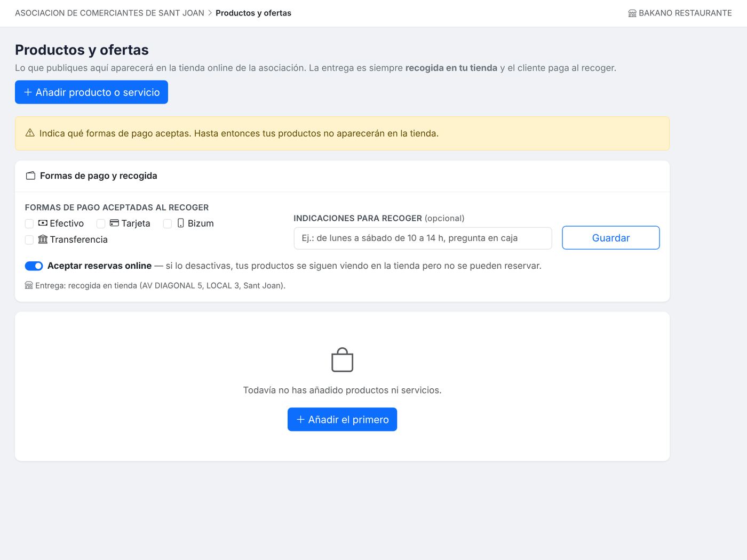This screenshot has height=560, width=747.
Task: Click the BAKANO RESTAURANTE account label
Action: (685, 13)
